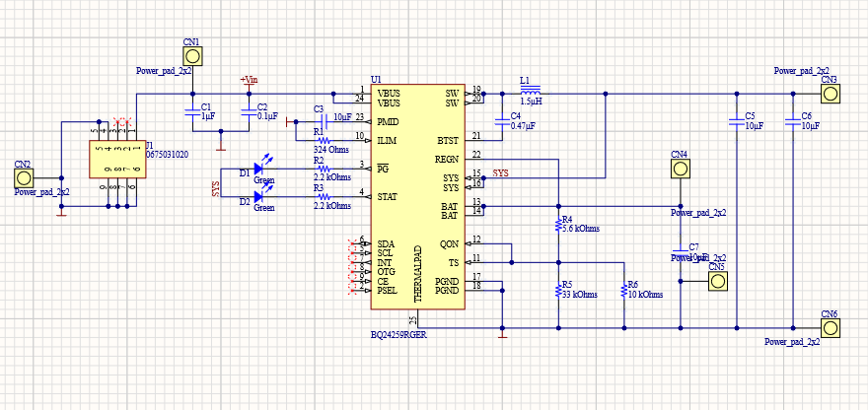Select bootstrap capacitor C4 symbol
The width and height of the screenshot is (868, 410).
pyautogui.click(x=501, y=122)
